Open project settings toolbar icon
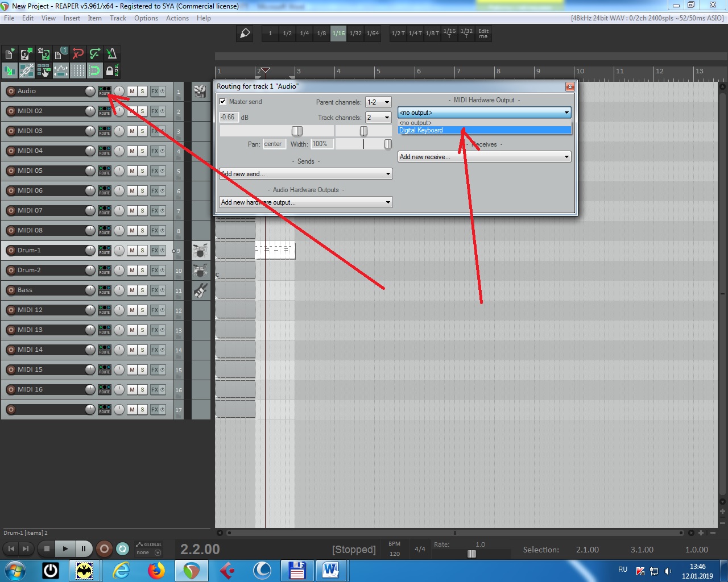 61,54
